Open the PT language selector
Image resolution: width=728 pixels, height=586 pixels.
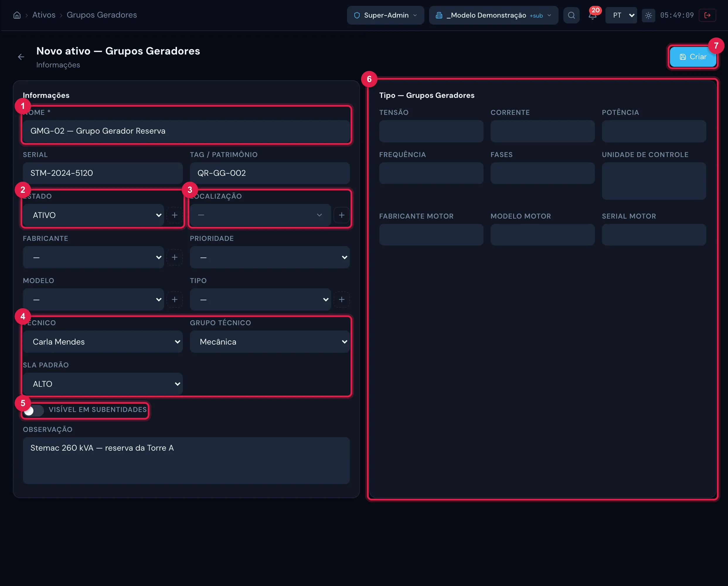tap(621, 15)
